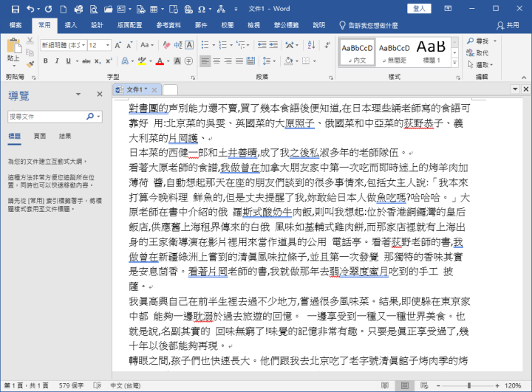This screenshot has height=392, width=532.
Task: Toggle underline formatting
Action: click(68, 61)
